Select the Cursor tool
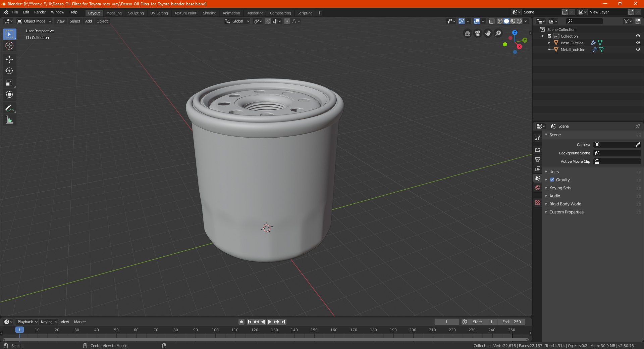Image resolution: width=644 pixels, height=349 pixels. point(9,46)
